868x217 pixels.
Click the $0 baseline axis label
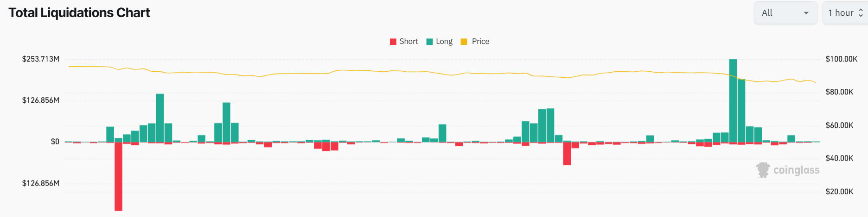[55, 142]
